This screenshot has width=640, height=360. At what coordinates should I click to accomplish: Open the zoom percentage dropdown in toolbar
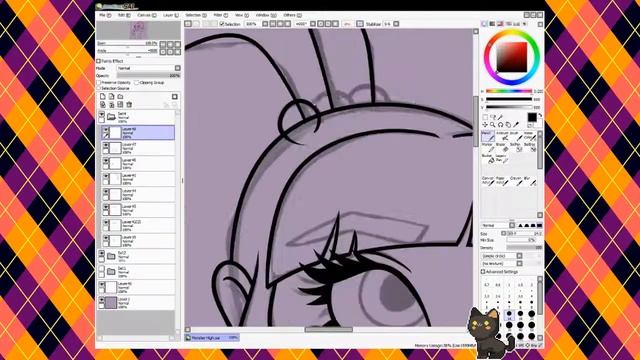(265, 24)
